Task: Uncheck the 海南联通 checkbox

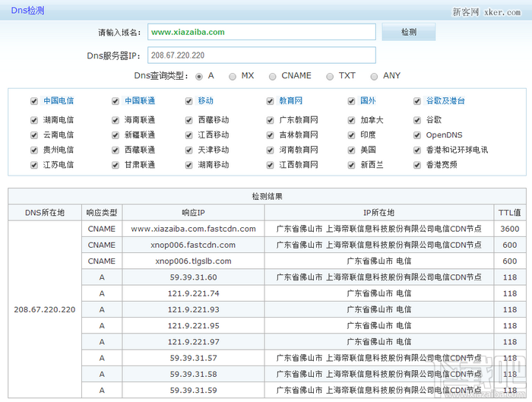Action: click(x=116, y=120)
